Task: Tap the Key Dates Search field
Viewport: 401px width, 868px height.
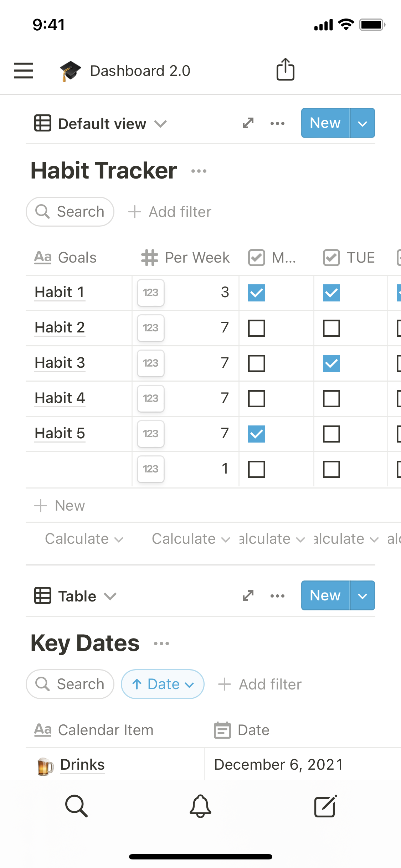Action: (x=70, y=684)
